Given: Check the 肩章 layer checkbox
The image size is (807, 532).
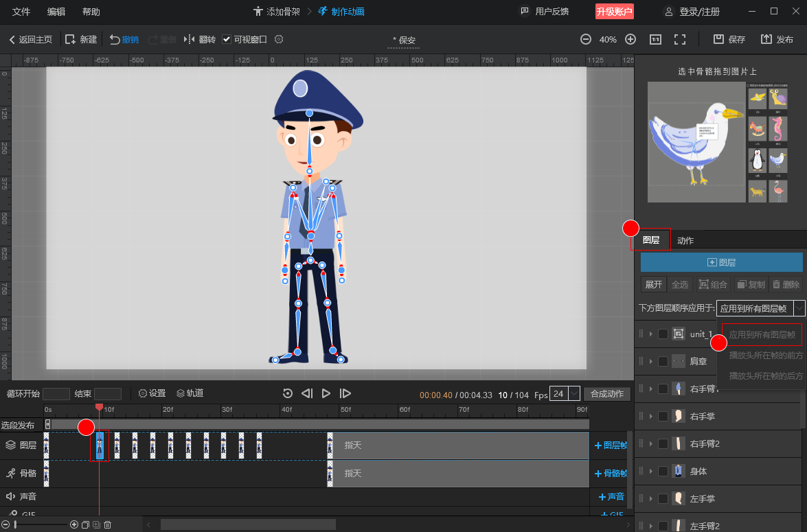Looking at the screenshot, I should pos(663,361).
